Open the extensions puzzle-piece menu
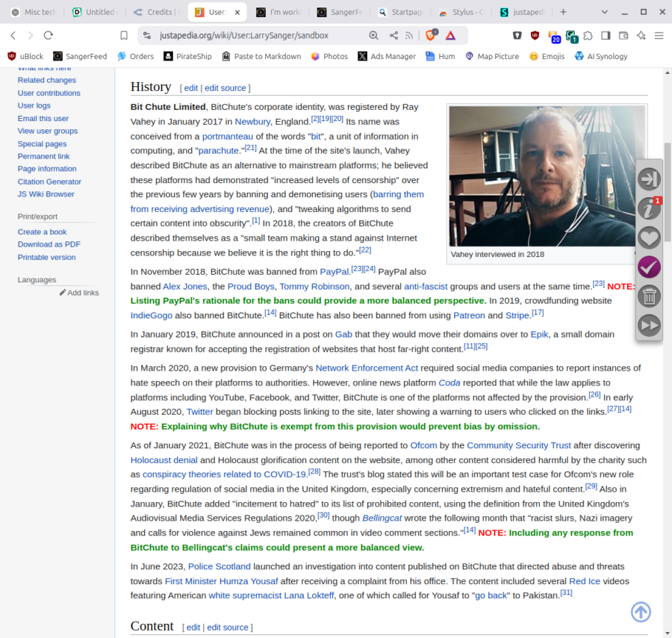 [x=588, y=35]
